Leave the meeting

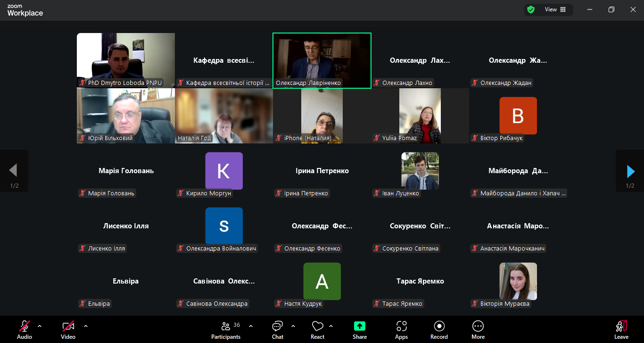[x=621, y=329]
